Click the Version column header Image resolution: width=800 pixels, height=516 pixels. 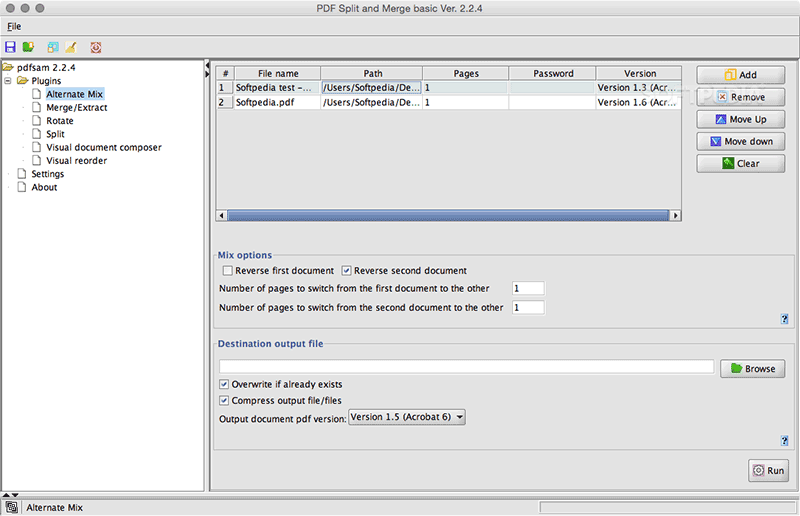pyautogui.click(x=639, y=73)
